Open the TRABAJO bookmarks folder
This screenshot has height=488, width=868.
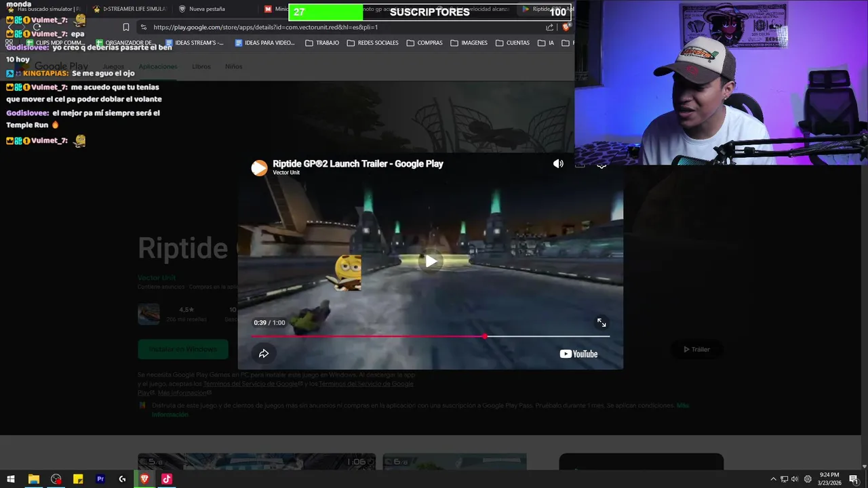322,43
